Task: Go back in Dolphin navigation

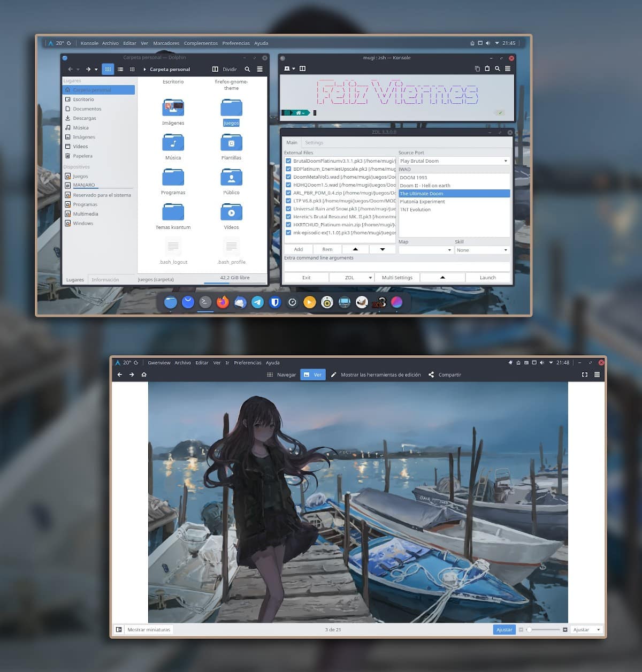Action: [x=70, y=69]
